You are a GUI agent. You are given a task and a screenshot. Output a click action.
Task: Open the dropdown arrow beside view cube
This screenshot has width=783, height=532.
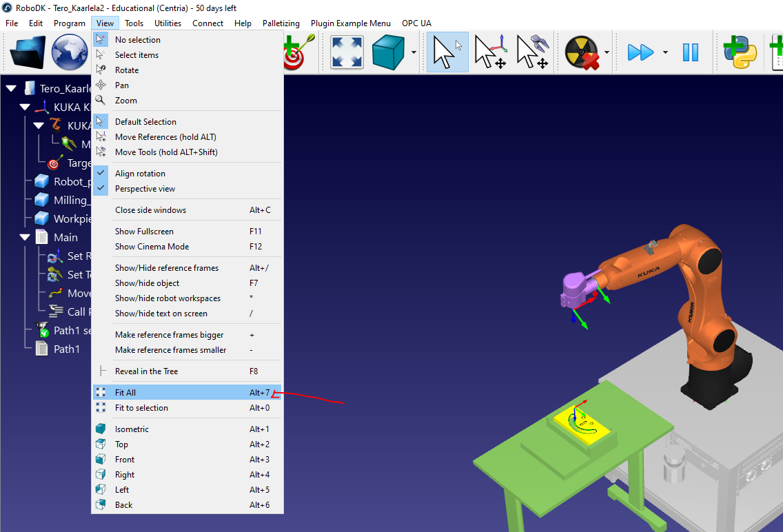414,52
